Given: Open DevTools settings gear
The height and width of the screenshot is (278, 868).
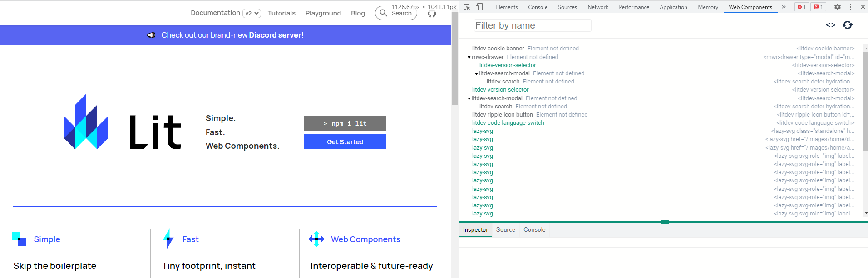Looking at the screenshot, I should point(838,7).
